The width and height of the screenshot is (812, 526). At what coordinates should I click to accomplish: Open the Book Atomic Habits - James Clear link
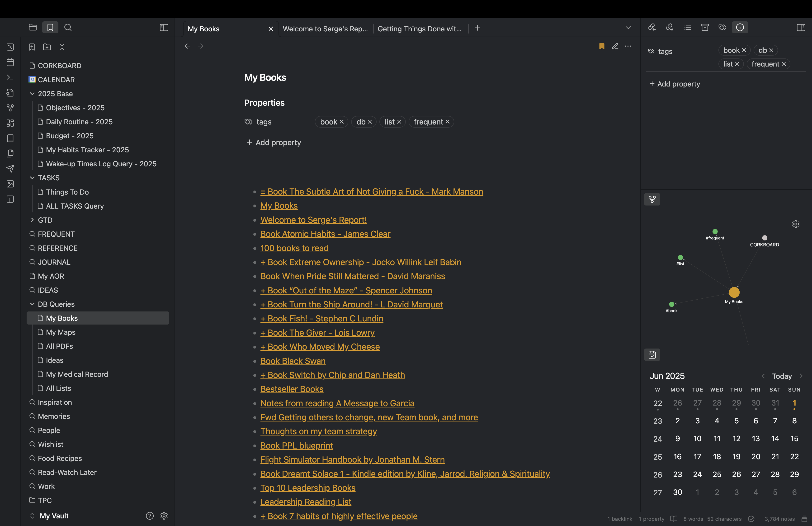click(325, 234)
